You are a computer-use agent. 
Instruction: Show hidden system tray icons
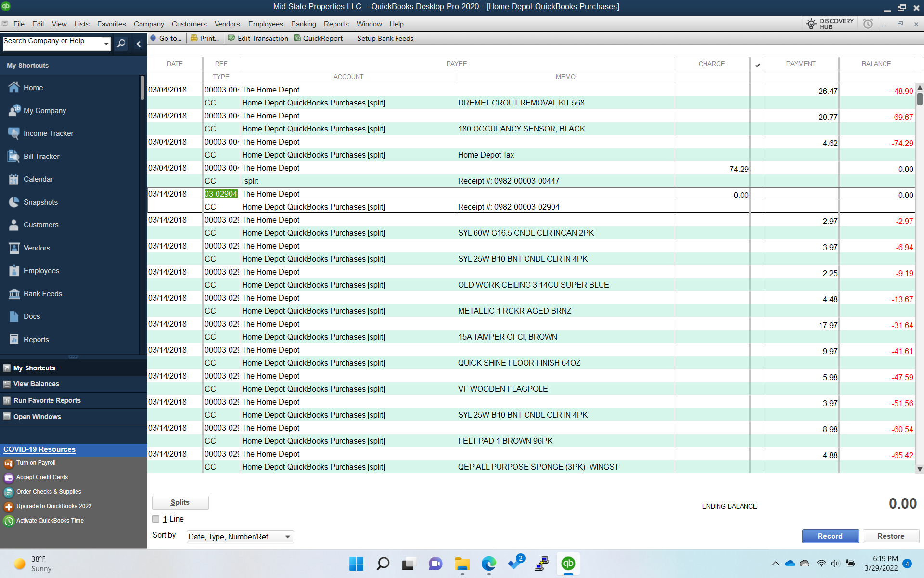pos(775,564)
